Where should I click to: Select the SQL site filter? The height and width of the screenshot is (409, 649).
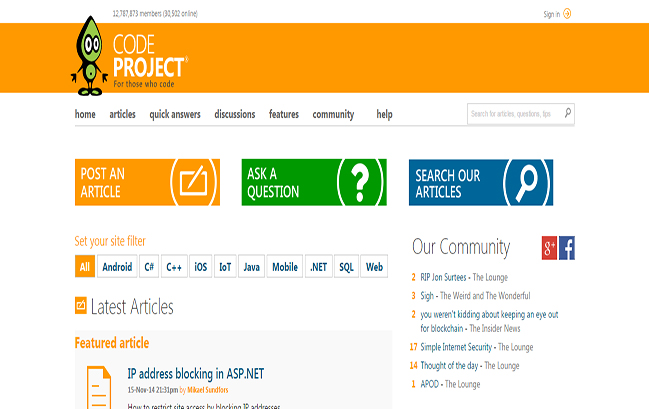tap(346, 266)
